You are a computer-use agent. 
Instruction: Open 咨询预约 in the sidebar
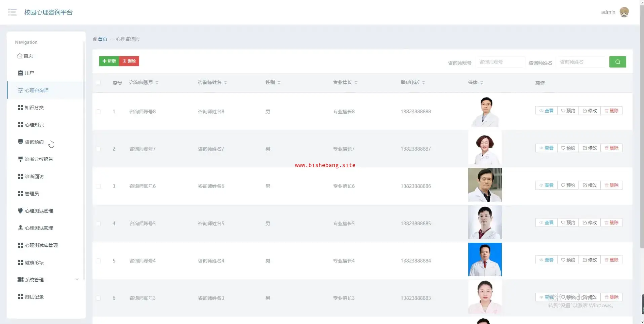pyautogui.click(x=46, y=142)
